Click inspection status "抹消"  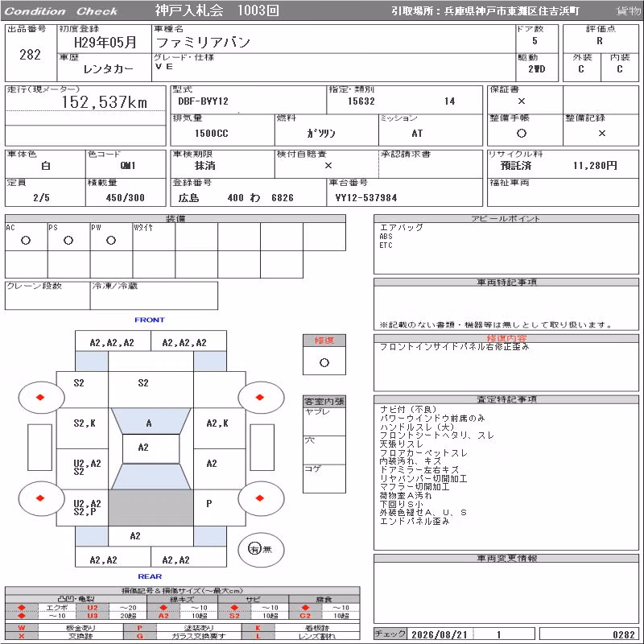coord(205,166)
